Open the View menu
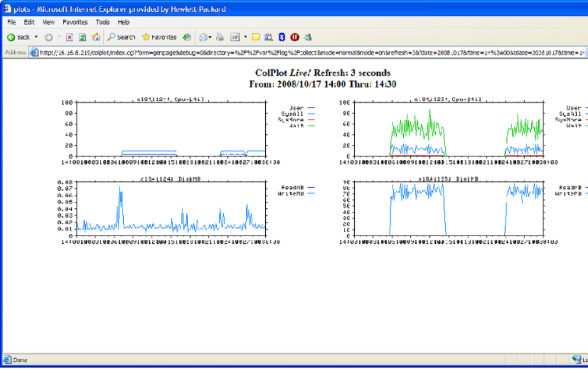Image resolution: width=588 pixels, height=370 pixels. point(49,22)
